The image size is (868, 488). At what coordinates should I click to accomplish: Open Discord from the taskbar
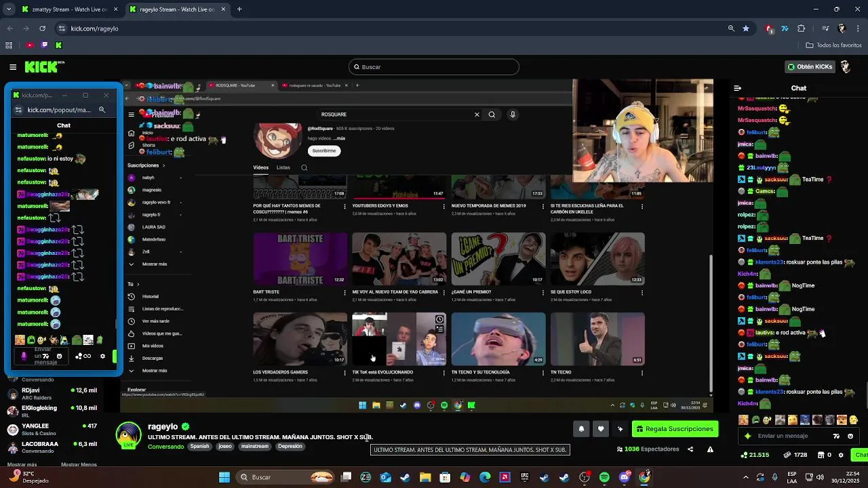[624, 477]
